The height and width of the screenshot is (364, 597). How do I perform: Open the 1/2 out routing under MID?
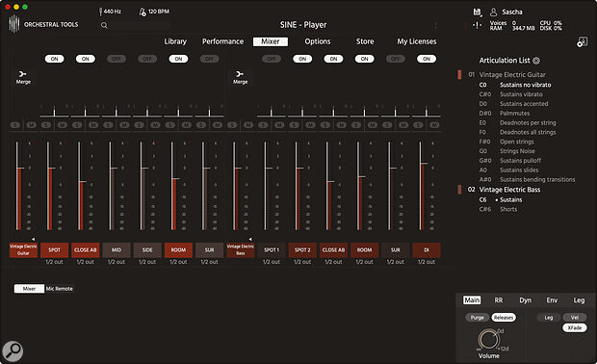pos(117,262)
